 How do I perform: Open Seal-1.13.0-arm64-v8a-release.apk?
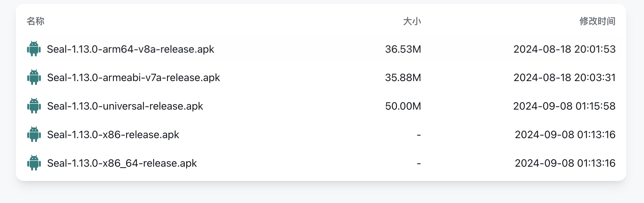click(130, 49)
